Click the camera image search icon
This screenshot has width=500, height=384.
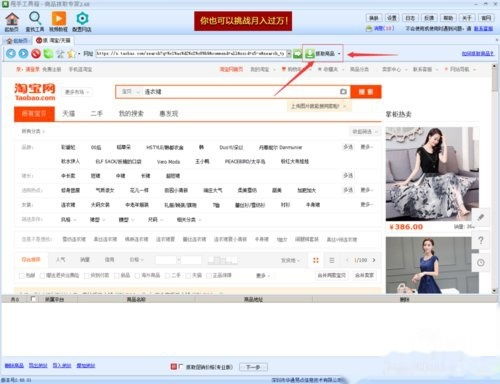click(x=343, y=91)
